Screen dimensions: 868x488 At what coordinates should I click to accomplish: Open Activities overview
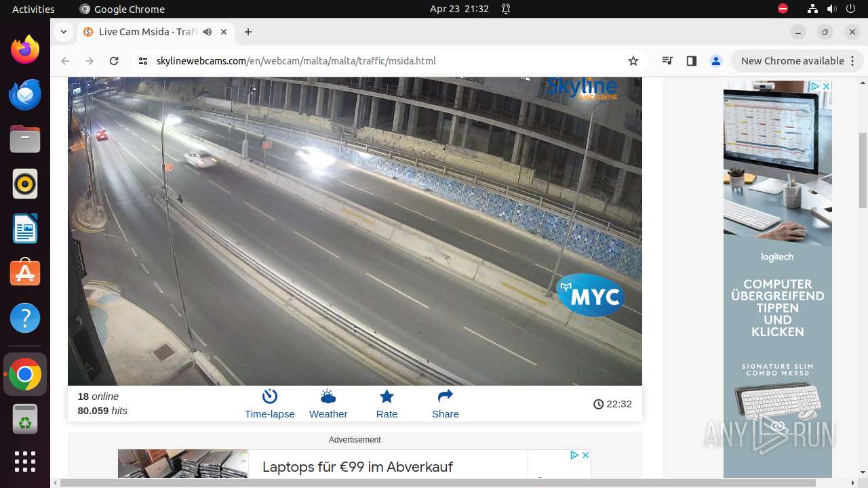(x=33, y=9)
